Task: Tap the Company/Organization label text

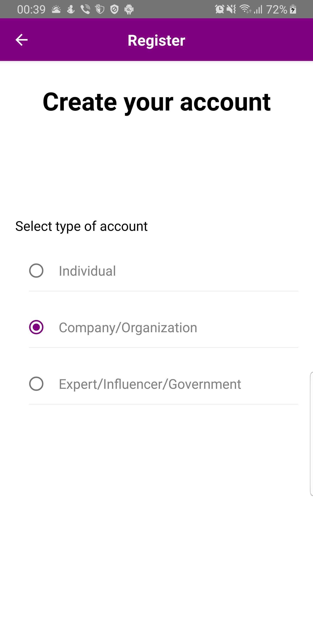Action: coord(128,327)
